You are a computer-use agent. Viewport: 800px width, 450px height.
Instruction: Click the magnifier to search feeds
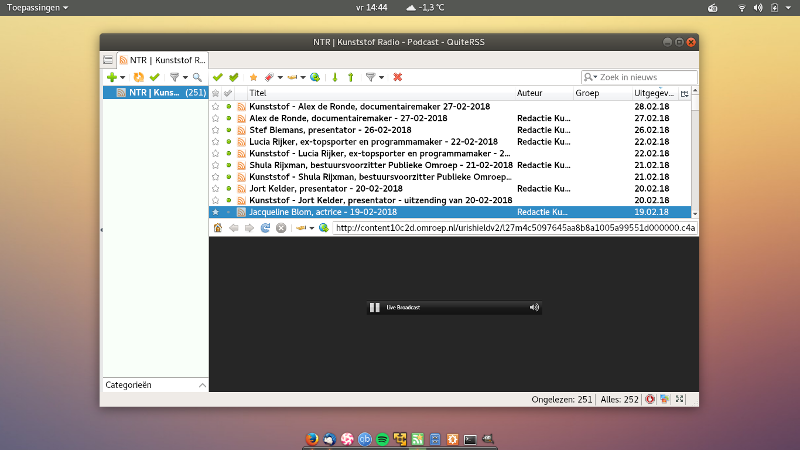pyautogui.click(x=197, y=78)
